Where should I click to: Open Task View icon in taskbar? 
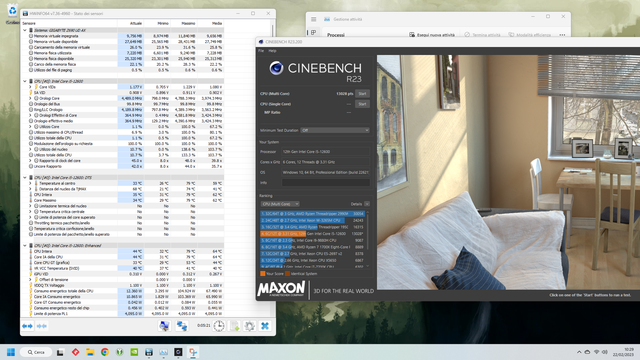60,352
